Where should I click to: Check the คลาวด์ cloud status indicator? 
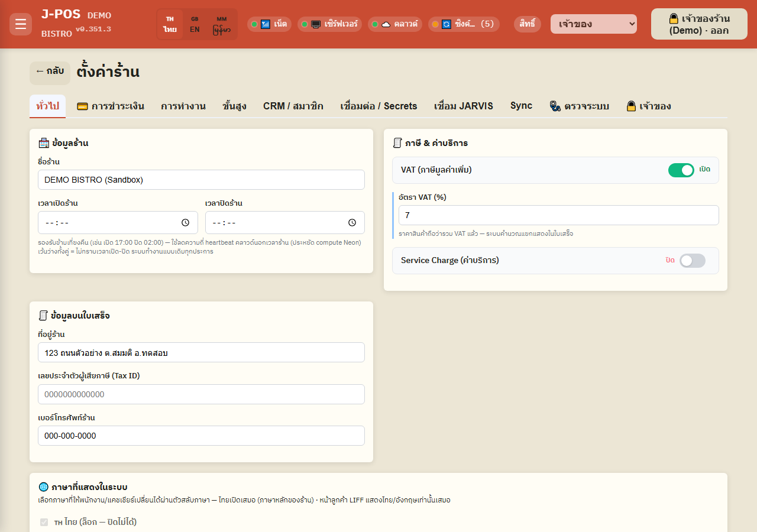(394, 24)
